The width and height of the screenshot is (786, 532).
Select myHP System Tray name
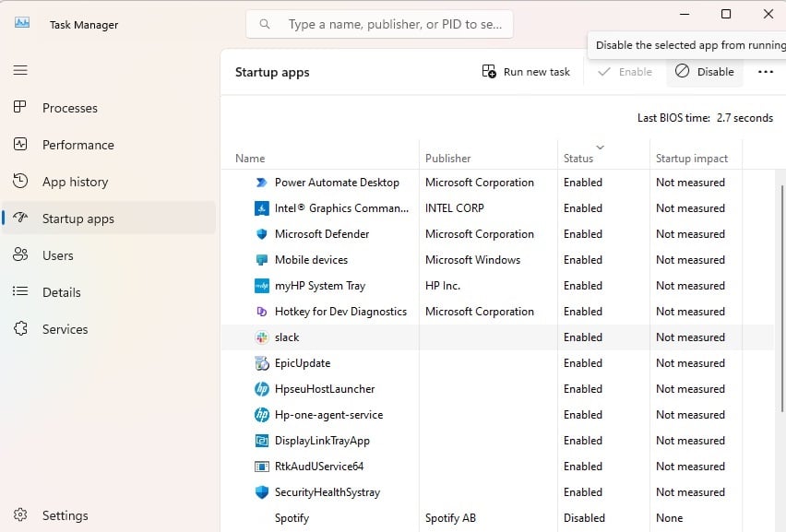tap(320, 286)
